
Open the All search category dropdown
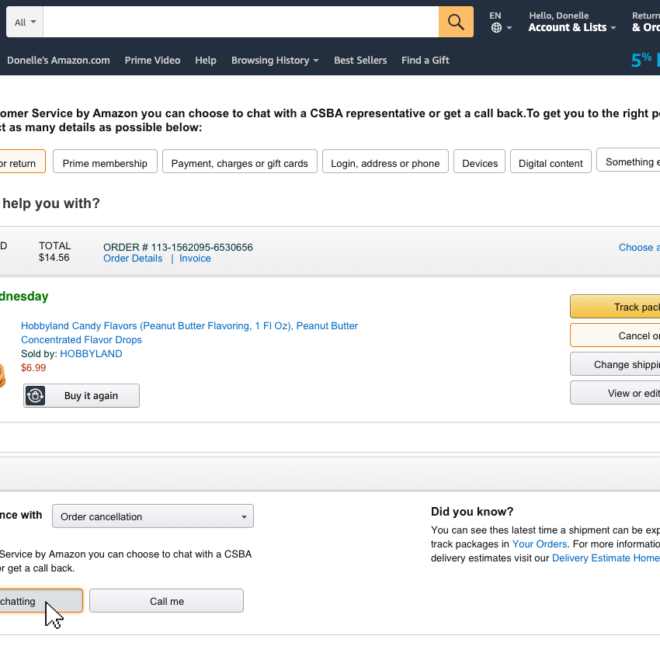coord(25,22)
